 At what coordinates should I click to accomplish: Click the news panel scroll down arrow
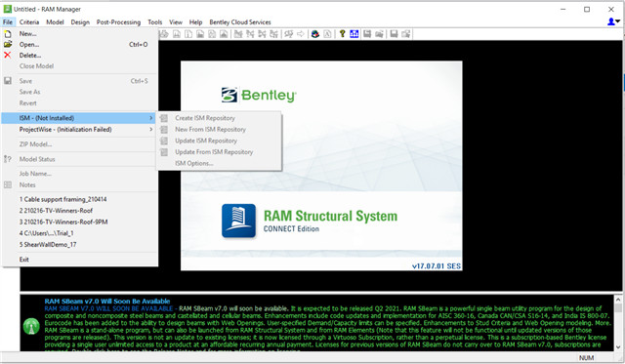[x=618, y=346]
